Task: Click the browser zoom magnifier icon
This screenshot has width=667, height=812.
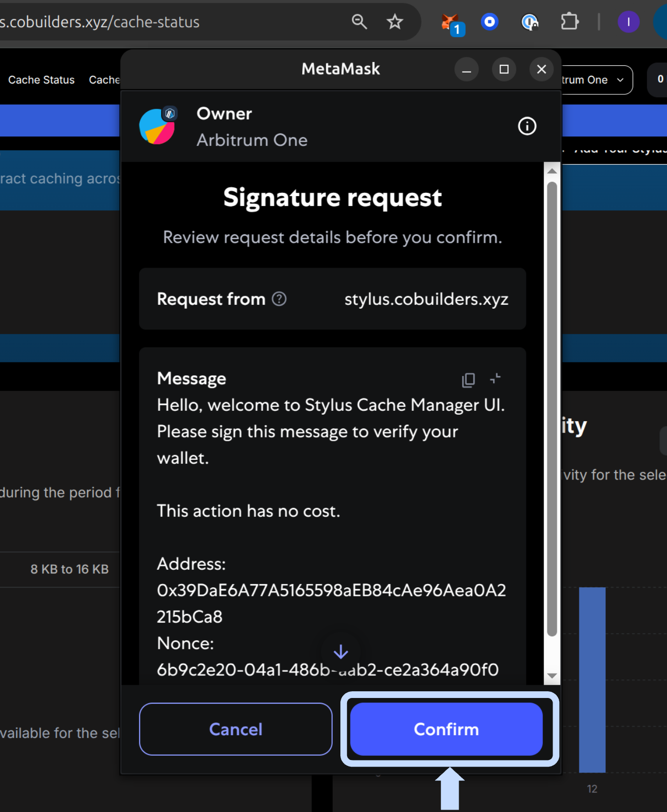Action: click(359, 21)
